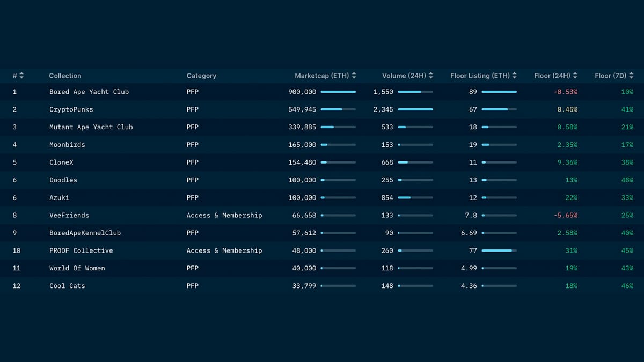The width and height of the screenshot is (644, 362).
Task: Click the Bored Ape Yacht Club marketcap bar
Action: click(338, 92)
